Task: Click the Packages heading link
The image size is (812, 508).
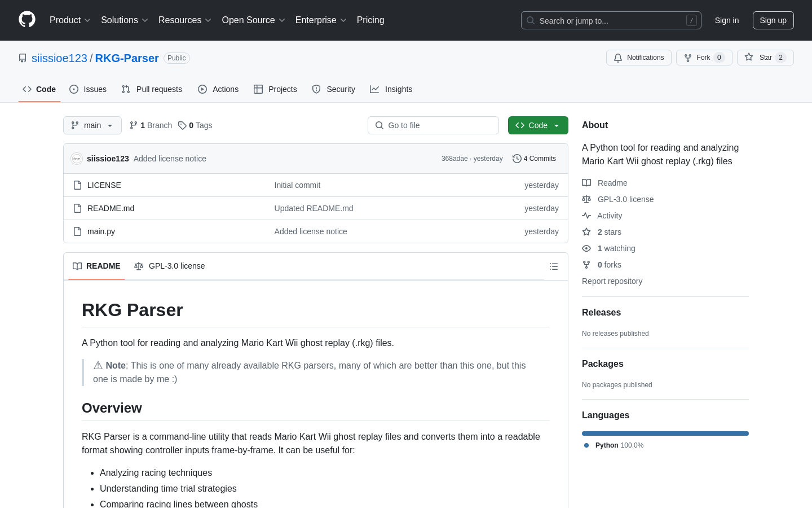Action: pos(603,364)
